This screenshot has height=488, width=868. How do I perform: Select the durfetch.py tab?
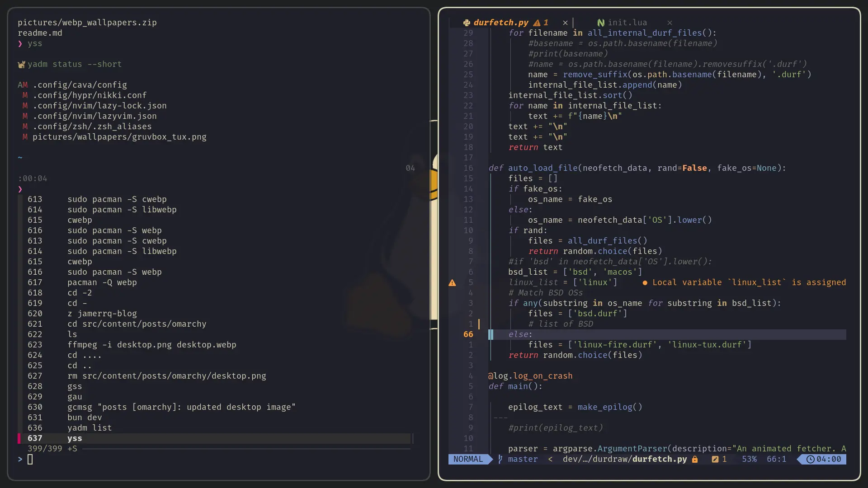click(501, 23)
